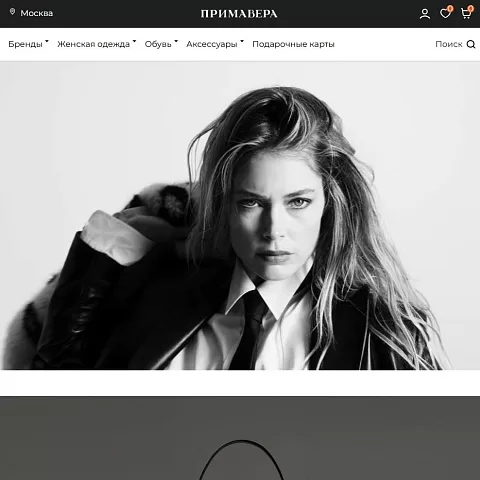Screen dimensions: 480x480
Task: Open the Женская одежда menu item
Action: coord(93,44)
